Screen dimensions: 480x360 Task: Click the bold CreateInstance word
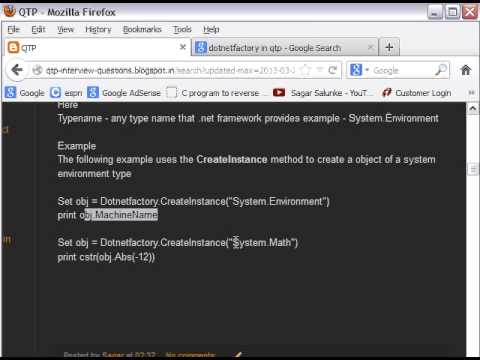click(232, 159)
